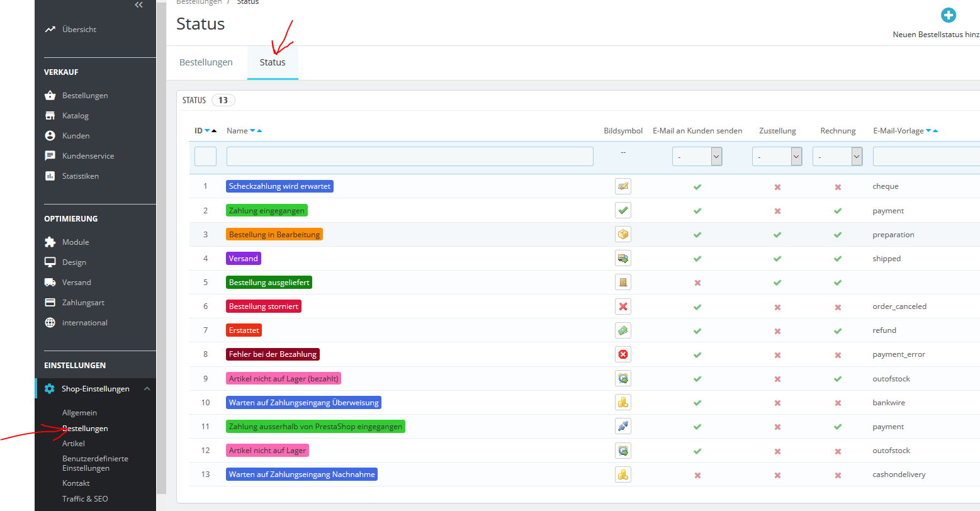The height and width of the screenshot is (511, 980).
Task: Click the Bildsymbol icon for Scheckzahlung wird erwartet
Action: pos(623,186)
